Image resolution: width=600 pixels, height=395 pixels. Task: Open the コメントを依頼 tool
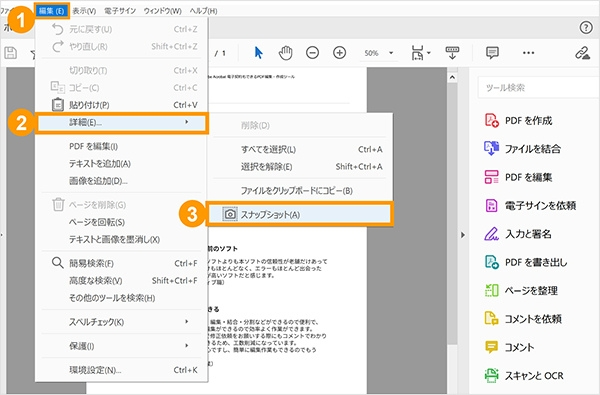click(x=523, y=319)
